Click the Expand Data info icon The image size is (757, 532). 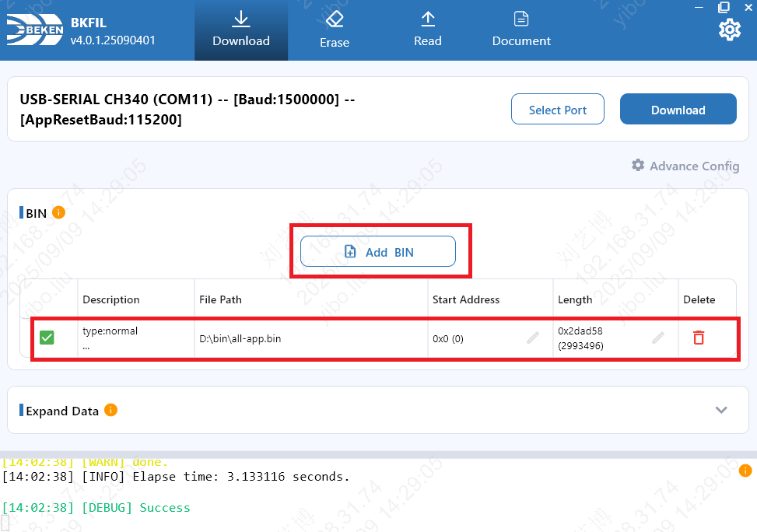[x=110, y=410]
